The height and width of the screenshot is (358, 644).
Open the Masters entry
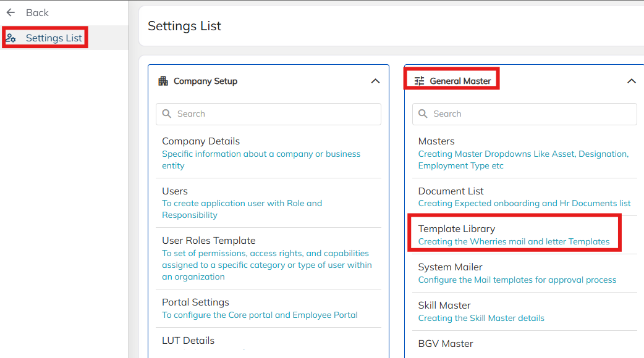pyautogui.click(x=436, y=141)
